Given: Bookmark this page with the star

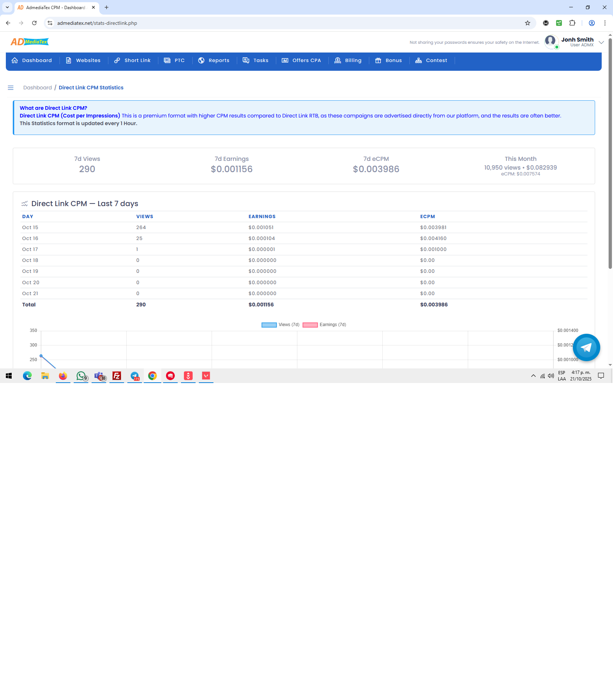Looking at the screenshot, I should tap(528, 23).
